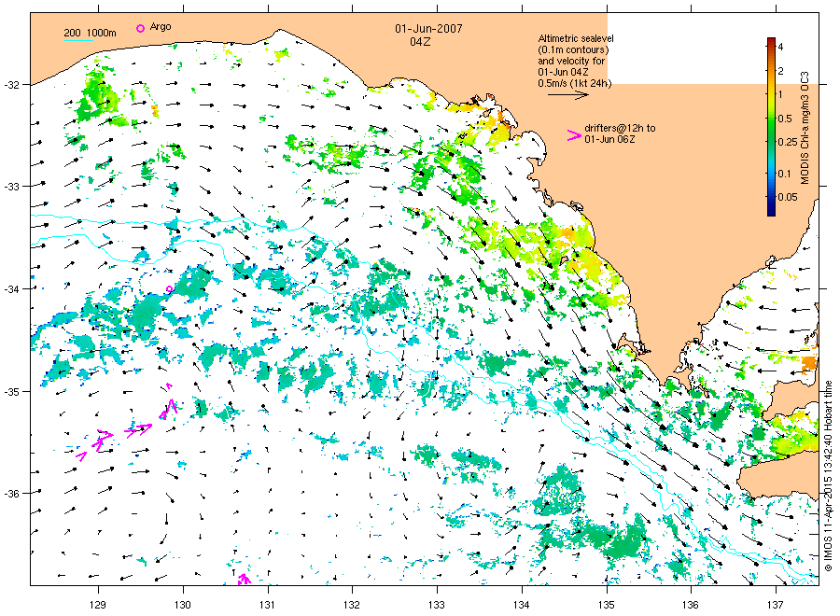Click the colorbar value '0.5'
Screen dimensions: 840x616
(x=785, y=119)
